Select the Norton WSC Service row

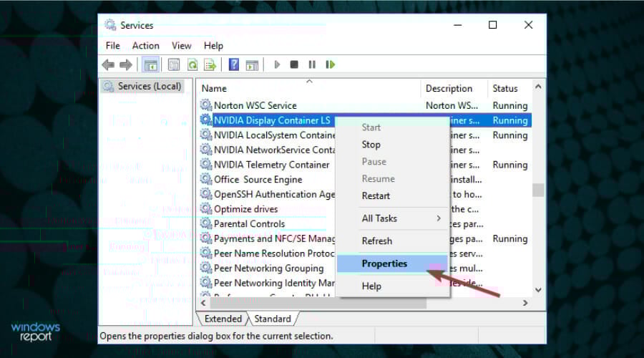(366, 105)
